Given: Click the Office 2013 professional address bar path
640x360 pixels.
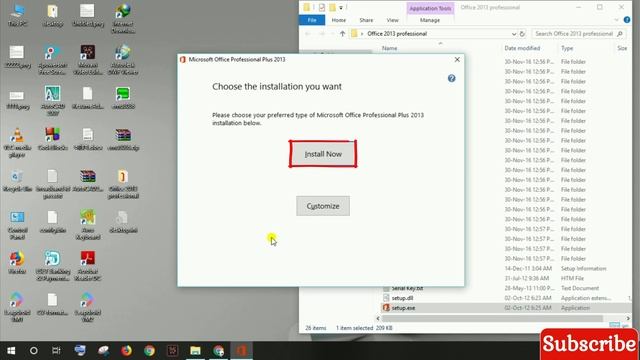Looking at the screenshot, I should click(x=397, y=34).
